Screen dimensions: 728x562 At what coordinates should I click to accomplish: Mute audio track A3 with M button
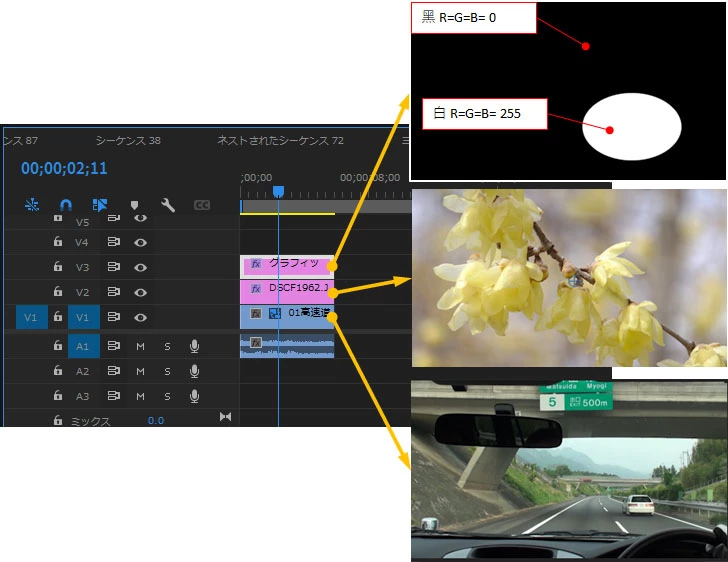pos(140,397)
